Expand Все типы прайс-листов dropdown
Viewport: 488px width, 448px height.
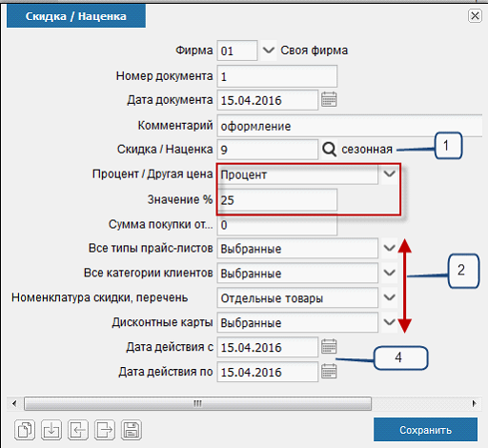click(x=390, y=248)
